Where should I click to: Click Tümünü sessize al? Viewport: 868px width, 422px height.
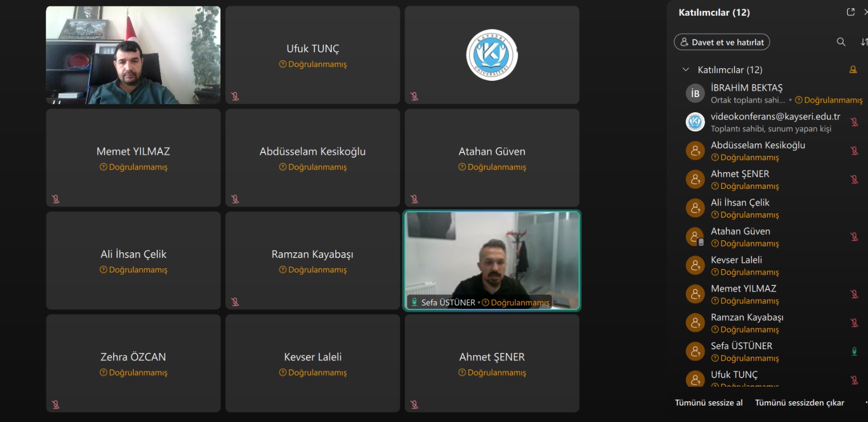709,402
